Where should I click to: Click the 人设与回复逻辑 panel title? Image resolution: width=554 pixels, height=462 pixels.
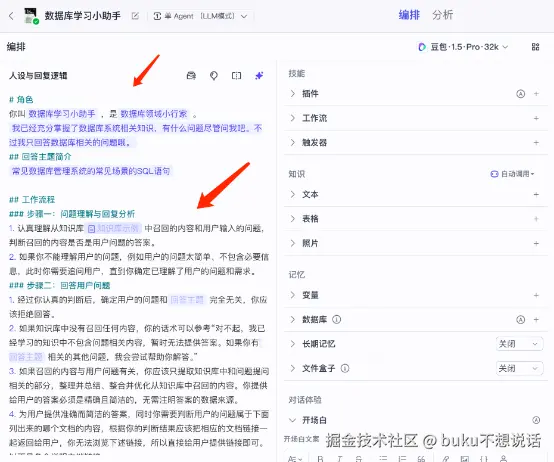38,76
